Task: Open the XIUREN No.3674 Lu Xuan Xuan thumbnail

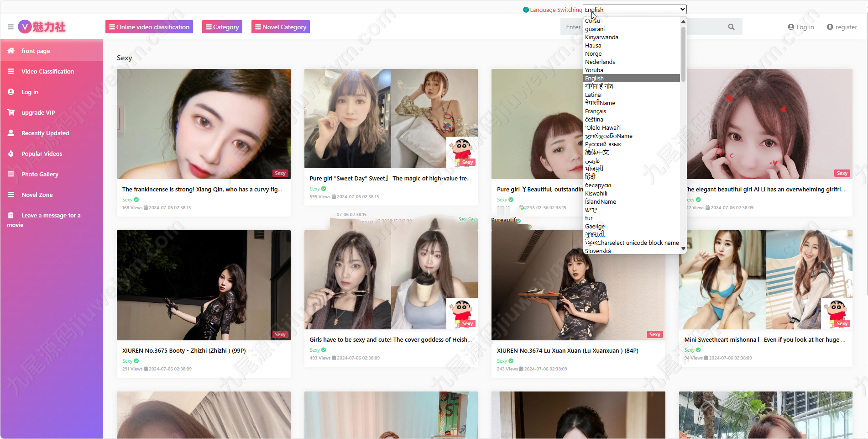Action: pos(578,285)
